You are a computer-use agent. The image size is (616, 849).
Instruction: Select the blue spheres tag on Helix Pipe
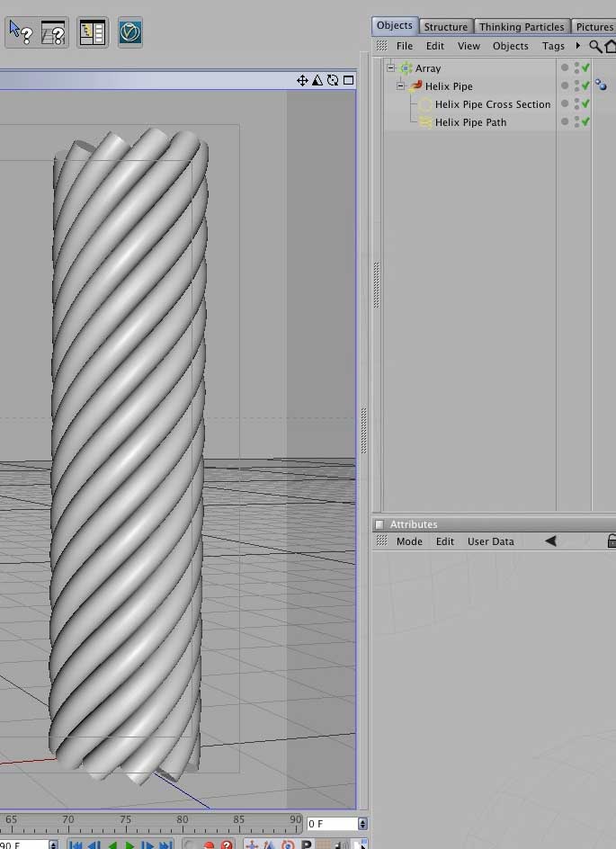pos(601,85)
